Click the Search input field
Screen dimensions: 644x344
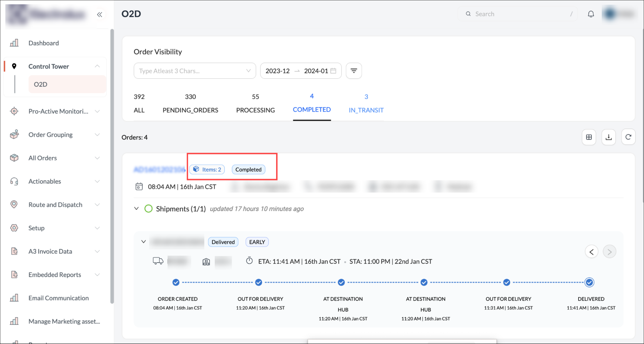(x=517, y=14)
